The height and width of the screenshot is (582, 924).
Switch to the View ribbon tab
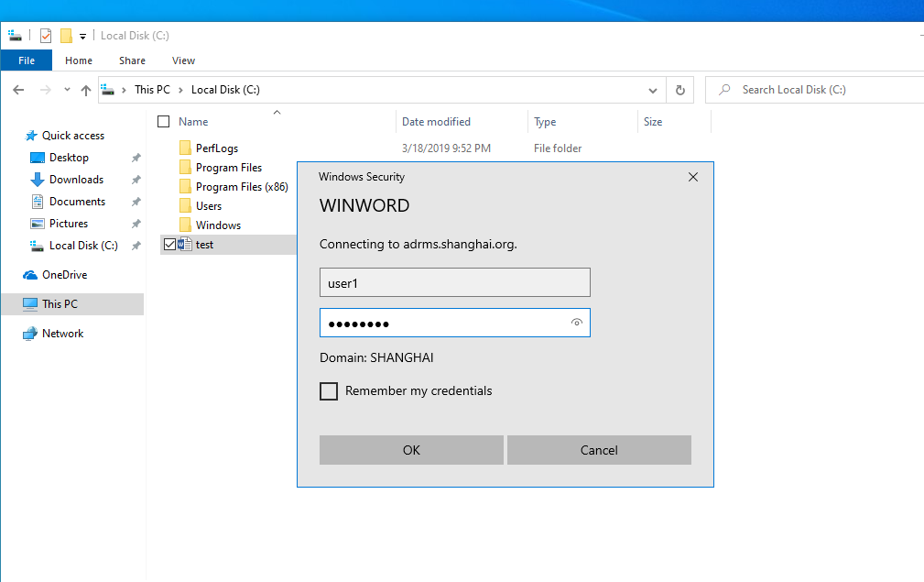click(x=183, y=60)
